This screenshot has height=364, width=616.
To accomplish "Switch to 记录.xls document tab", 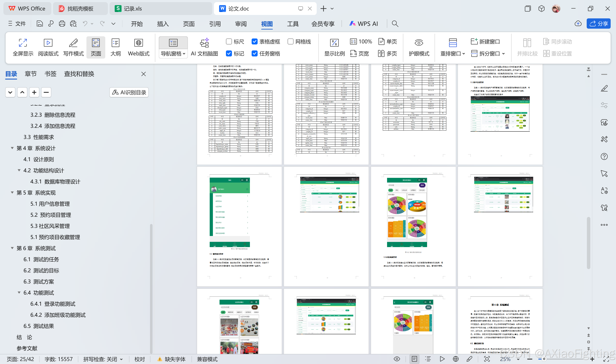I will [x=160, y=9].
